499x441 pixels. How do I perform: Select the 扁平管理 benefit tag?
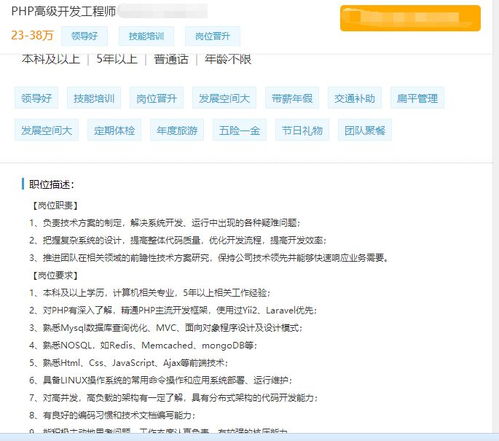[x=417, y=98]
